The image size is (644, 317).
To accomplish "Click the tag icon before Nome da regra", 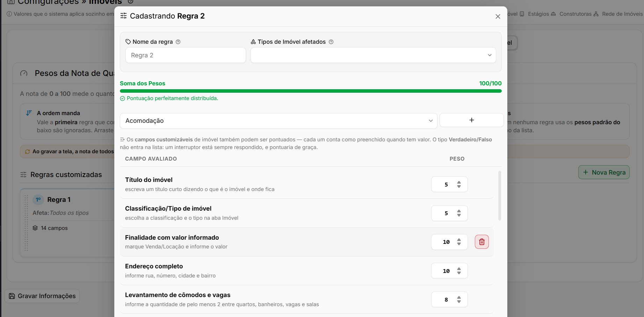I will tap(128, 42).
